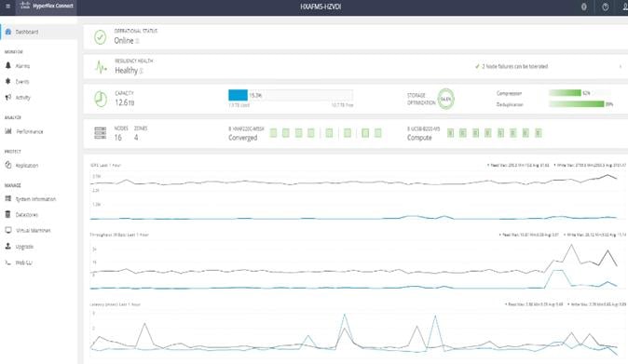Click the '2 node failures can be tolerated' text
The height and width of the screenshot is (364, 628).
click(514, 66)
